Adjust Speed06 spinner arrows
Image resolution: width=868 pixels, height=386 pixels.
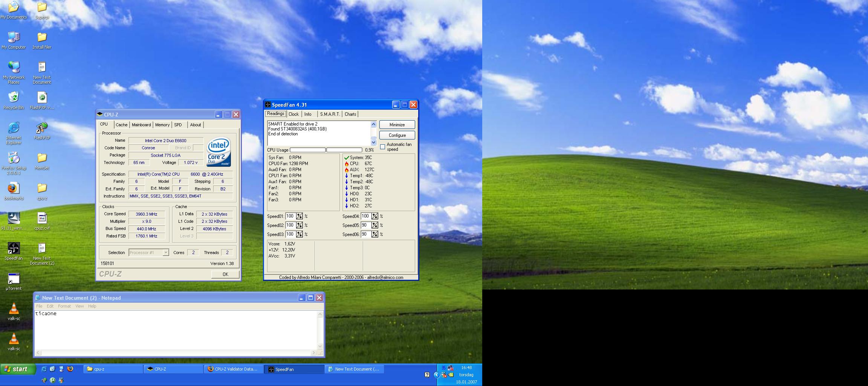click(x=374, y=234)
